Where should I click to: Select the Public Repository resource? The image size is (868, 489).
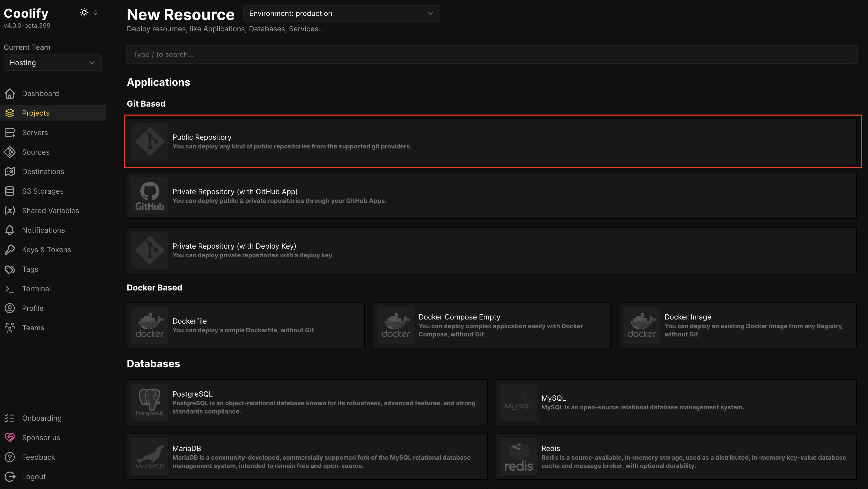pyautogui.click(x=491, y=141)
